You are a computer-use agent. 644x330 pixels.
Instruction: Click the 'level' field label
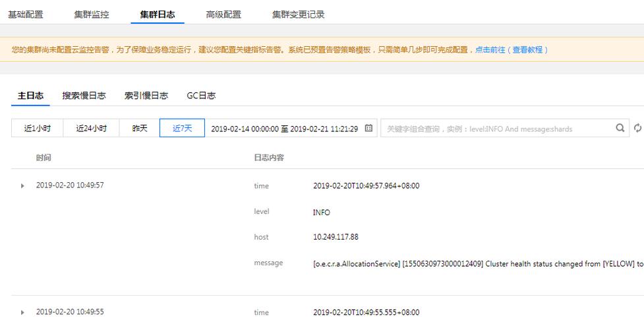coord(262,211)
